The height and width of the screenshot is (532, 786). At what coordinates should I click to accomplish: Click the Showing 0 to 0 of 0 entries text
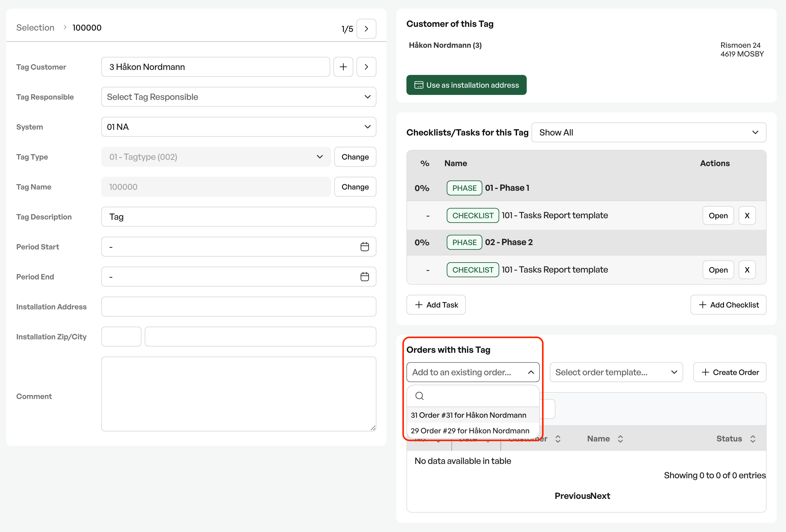pos(715,475)
